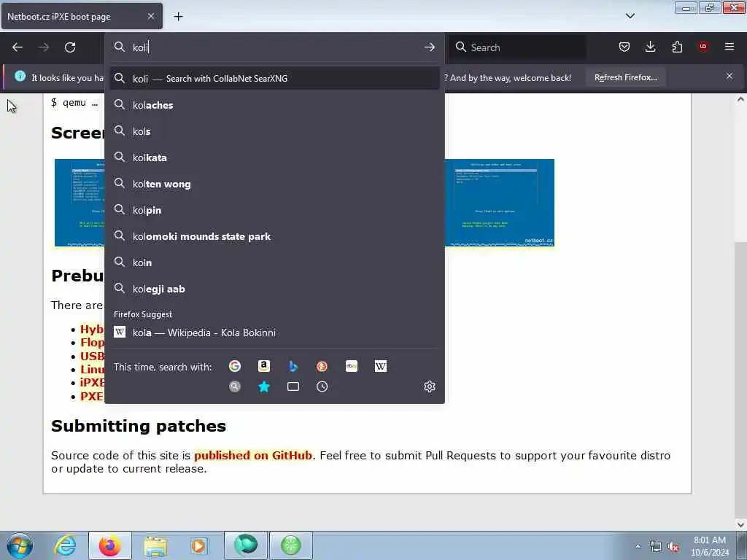
Task: Choose the kols suggestion
Action: coord(274,131)
